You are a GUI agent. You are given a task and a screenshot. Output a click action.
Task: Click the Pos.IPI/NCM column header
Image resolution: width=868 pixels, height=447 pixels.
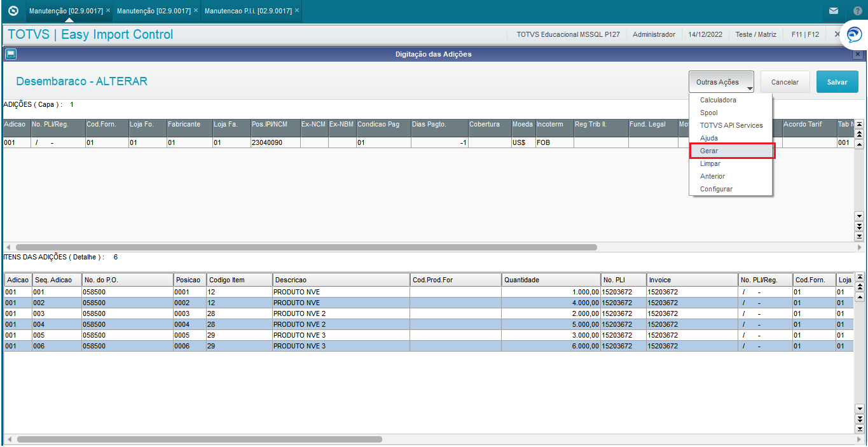(x=275, y=128)
